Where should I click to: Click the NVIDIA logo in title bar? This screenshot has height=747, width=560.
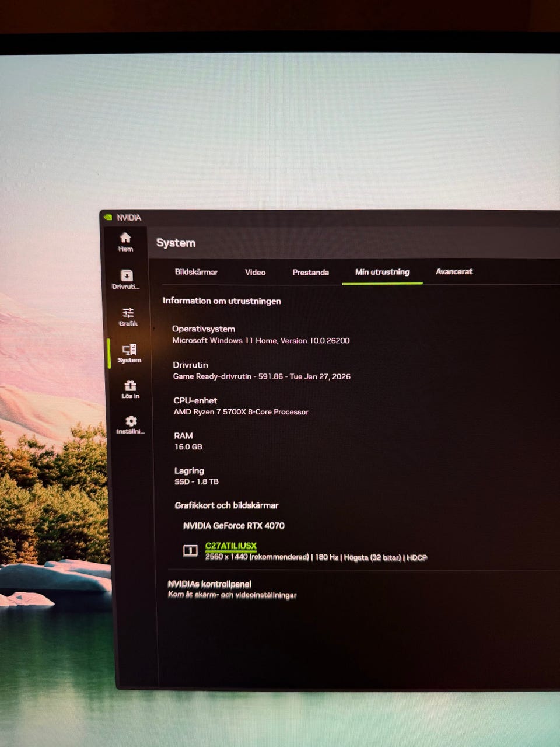108,217
